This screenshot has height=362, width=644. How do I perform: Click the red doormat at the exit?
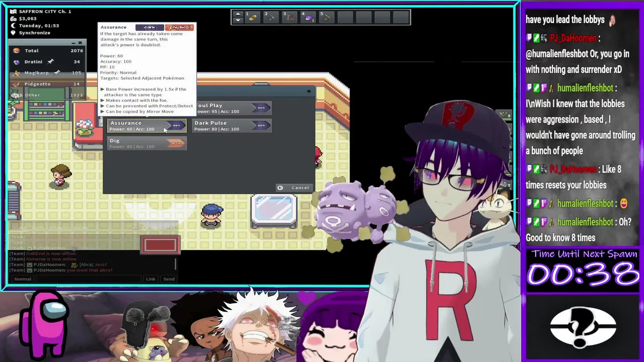(160, 245)
